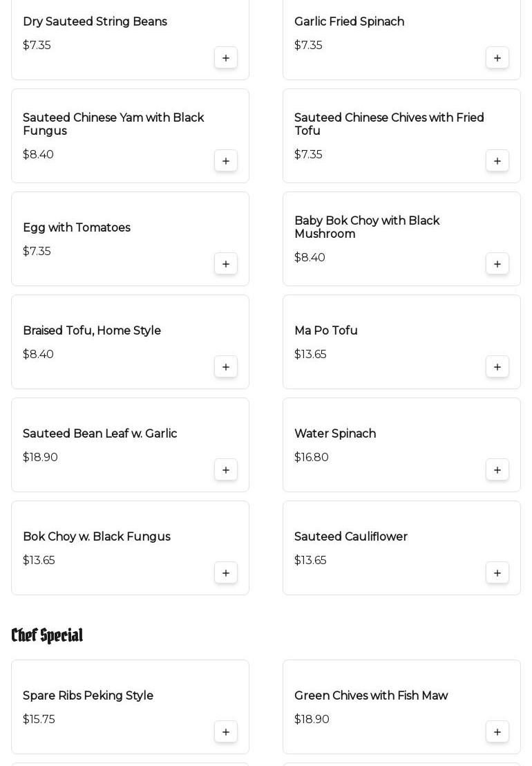Add Dry Sauteed String Beans to order

[226, 58]
